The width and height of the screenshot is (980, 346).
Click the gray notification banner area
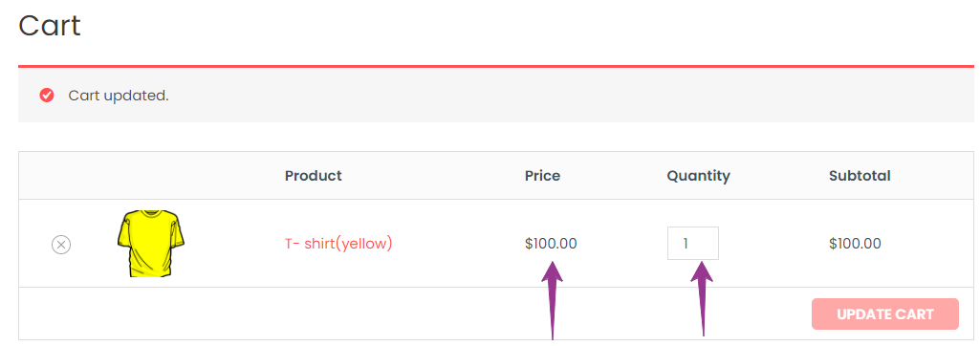pyautogui.click(x=495, y=95)
